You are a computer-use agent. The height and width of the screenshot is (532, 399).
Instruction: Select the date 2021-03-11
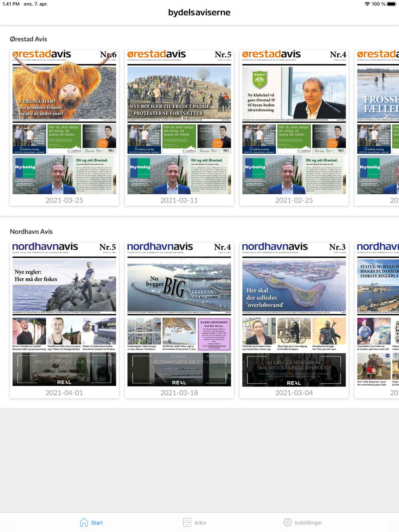179,200
